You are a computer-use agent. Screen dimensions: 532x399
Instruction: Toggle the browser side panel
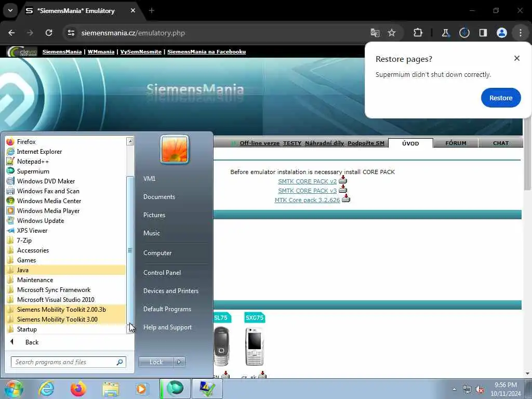point(483,33)
